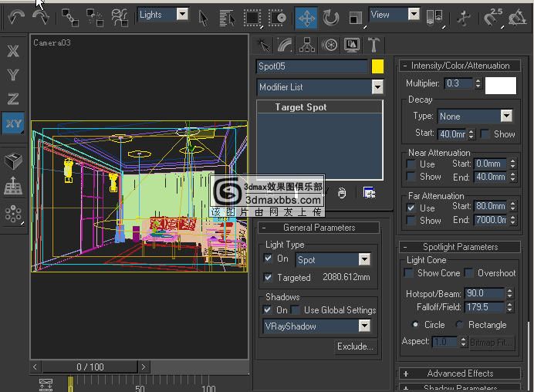The width and height of the screenshot is (534, 392).
Task: Activate the Select and Rotate tool
Action: (331, 18)
